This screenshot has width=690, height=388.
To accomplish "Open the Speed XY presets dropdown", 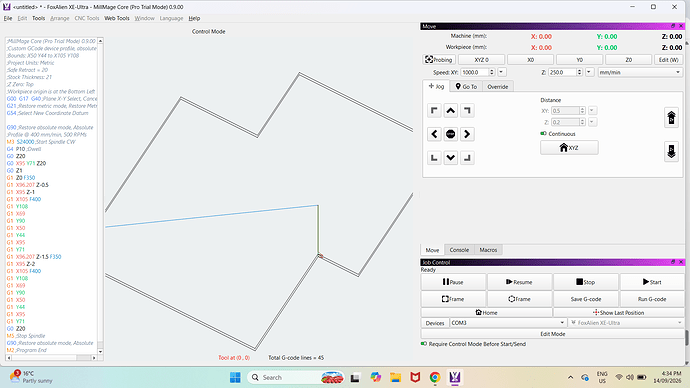I will [501, 72].
